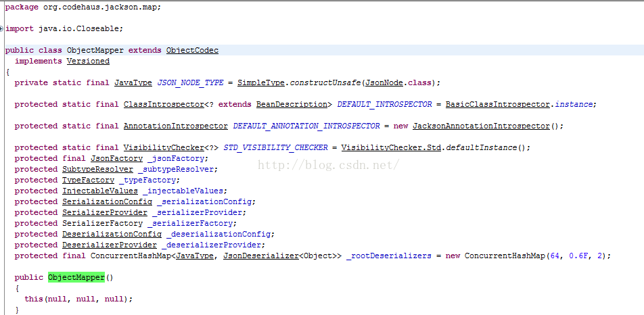644x315 pixels.
Task: Click ConcurrentHashMap(64, 0.6F, 2) constructor call
Action: coord(536,256)
